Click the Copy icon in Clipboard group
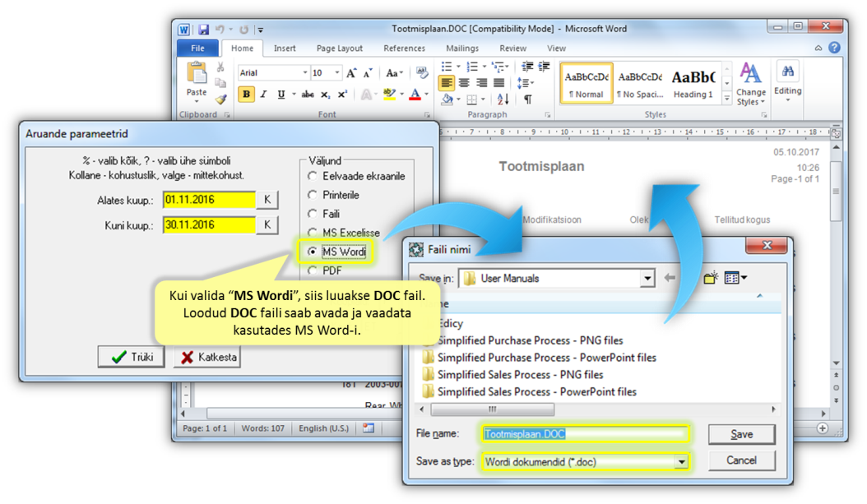This screenshot has width=867, height=504. pos(220,83)
